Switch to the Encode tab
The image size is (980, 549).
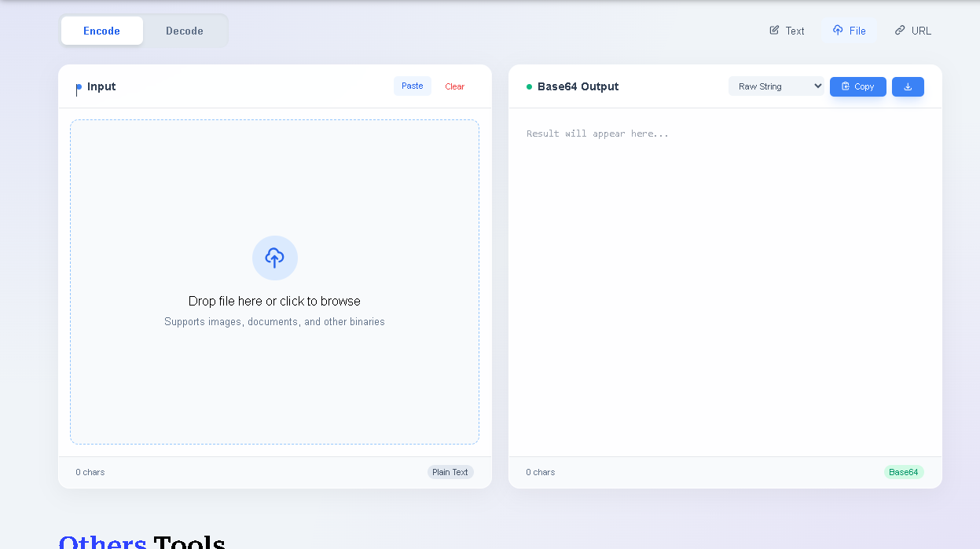click(101, 31)
